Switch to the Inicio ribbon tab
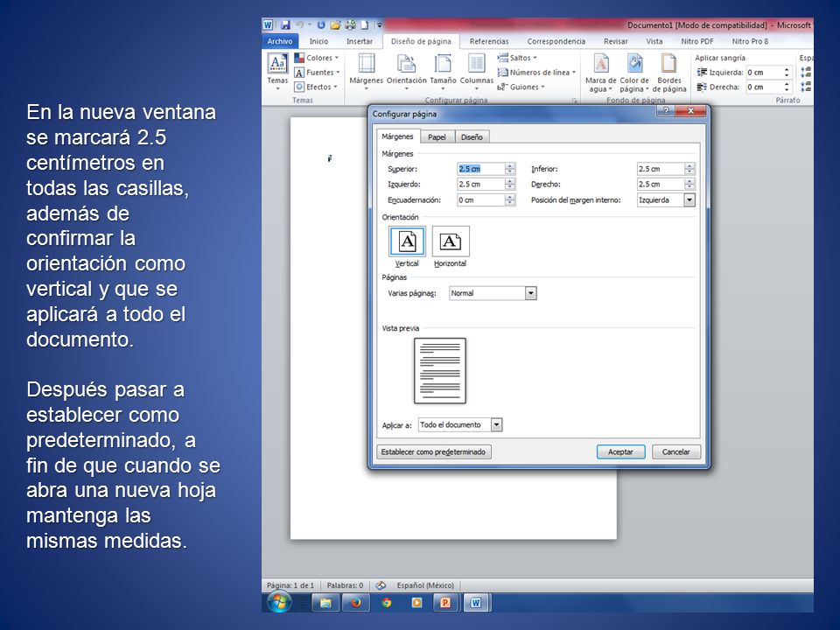Image resolution: width=840 pixels, height=630 pixels. click(x=318, y=41)
